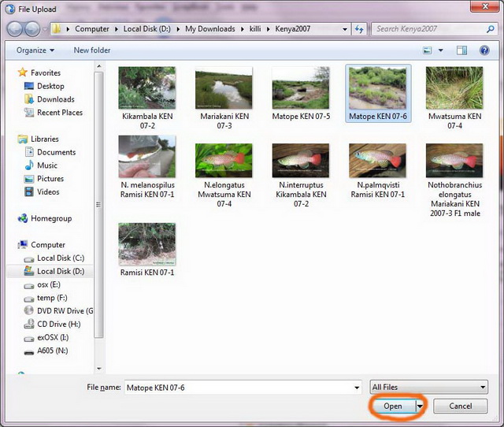Toggle the preview pane icon
The height and width of the screenshot is (427, 504).
tap(462, 50)
